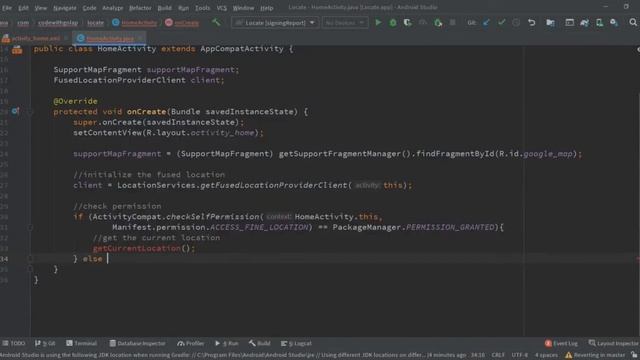Open the Help menu

click(x=267, y=8)
